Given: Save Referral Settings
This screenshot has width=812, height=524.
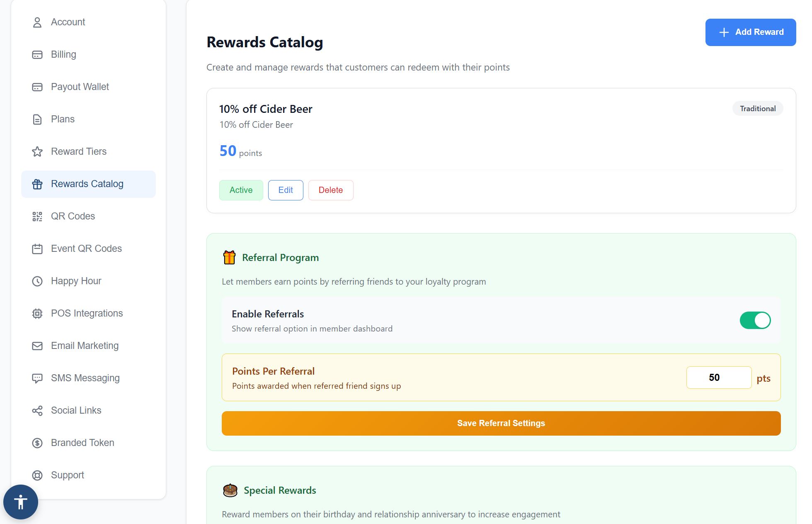Looking at the screenshot, I should click(501, 423).
